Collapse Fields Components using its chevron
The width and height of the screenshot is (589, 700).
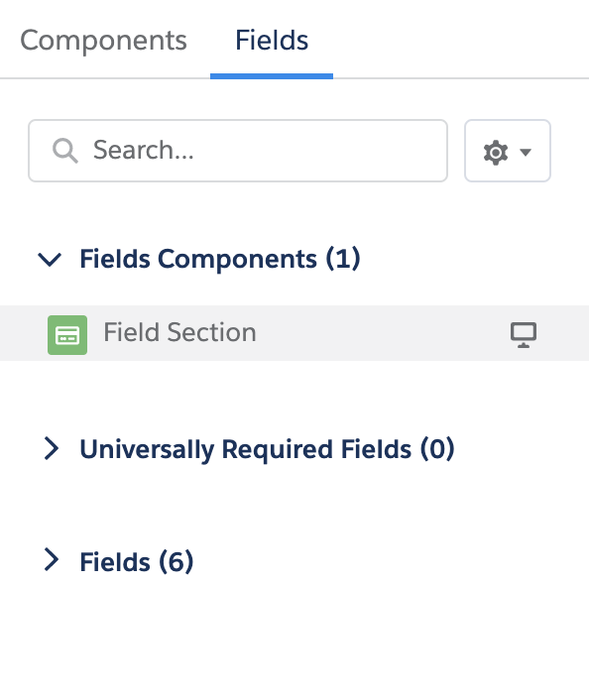point(50,259)
